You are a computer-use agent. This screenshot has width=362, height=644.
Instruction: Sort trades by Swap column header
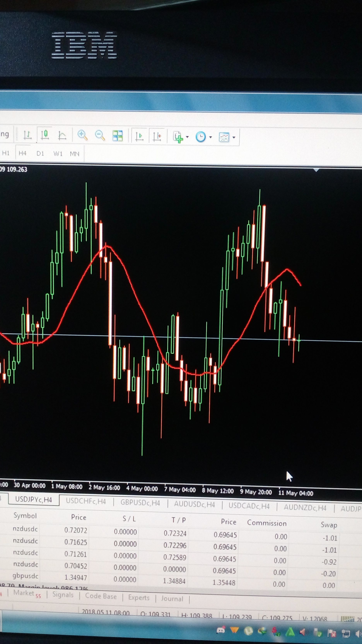(x=329, y=525)
